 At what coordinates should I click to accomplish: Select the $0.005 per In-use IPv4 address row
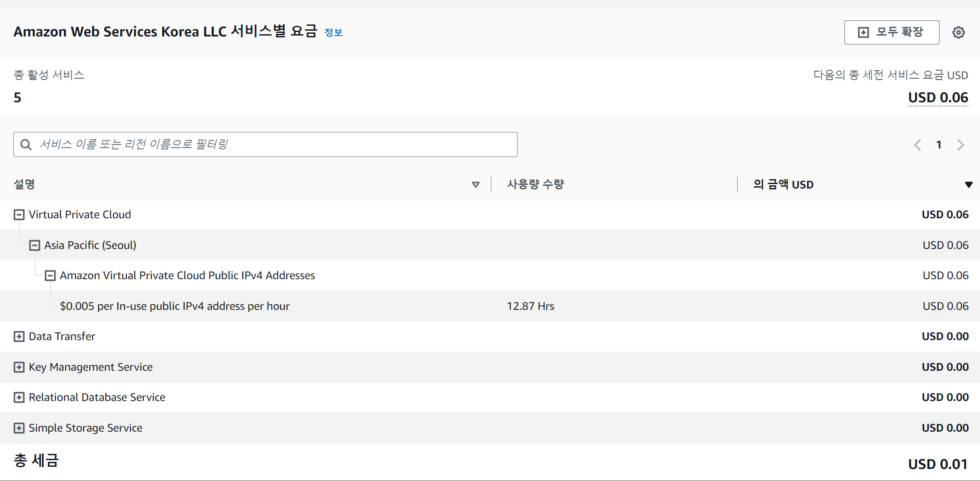(175, 306)
